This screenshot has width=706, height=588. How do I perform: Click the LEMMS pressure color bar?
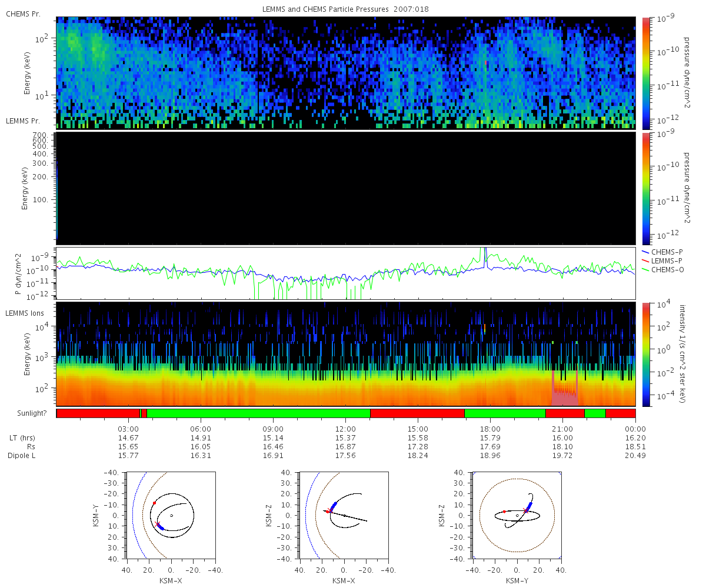click(647, 188)
